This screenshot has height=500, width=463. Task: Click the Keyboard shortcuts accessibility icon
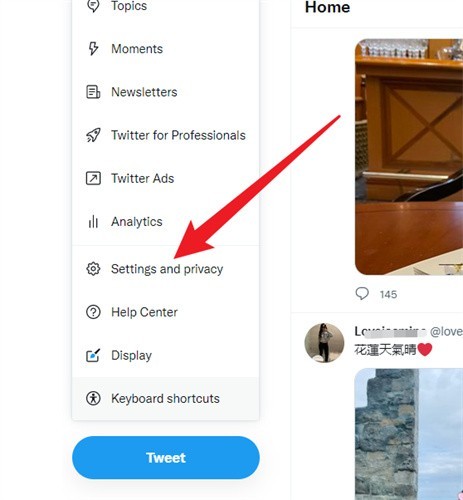93,398
